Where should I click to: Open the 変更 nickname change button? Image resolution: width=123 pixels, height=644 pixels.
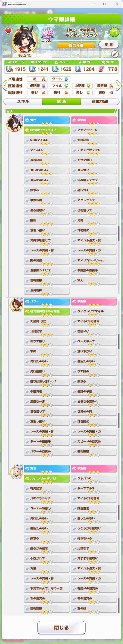(x=108, y=45)
